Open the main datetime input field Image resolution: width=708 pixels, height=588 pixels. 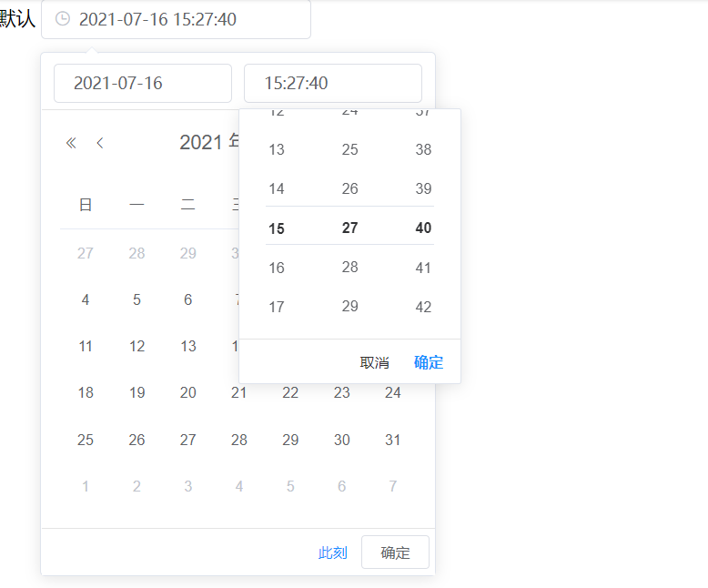click(x=176, y=19)
